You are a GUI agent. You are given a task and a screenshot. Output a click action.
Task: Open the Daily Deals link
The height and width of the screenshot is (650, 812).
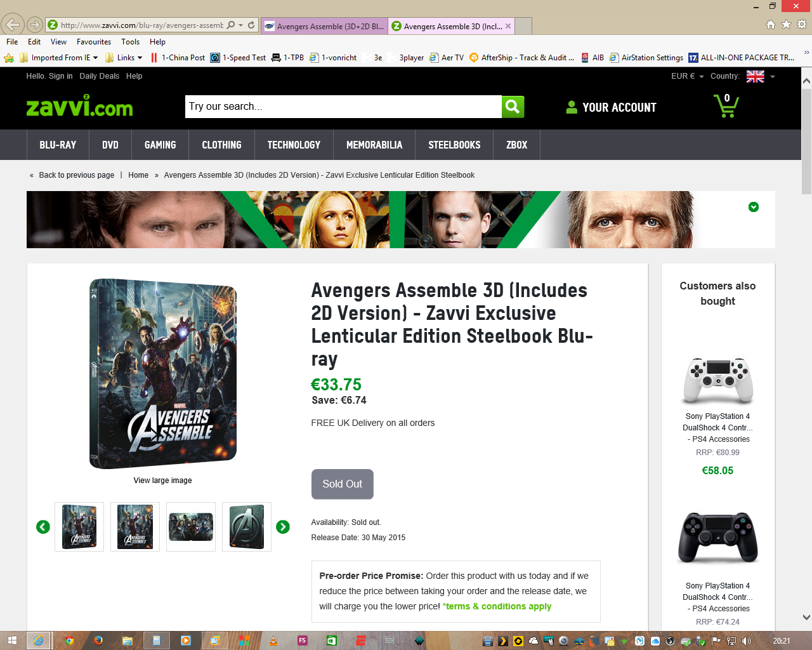coord(99,76)
